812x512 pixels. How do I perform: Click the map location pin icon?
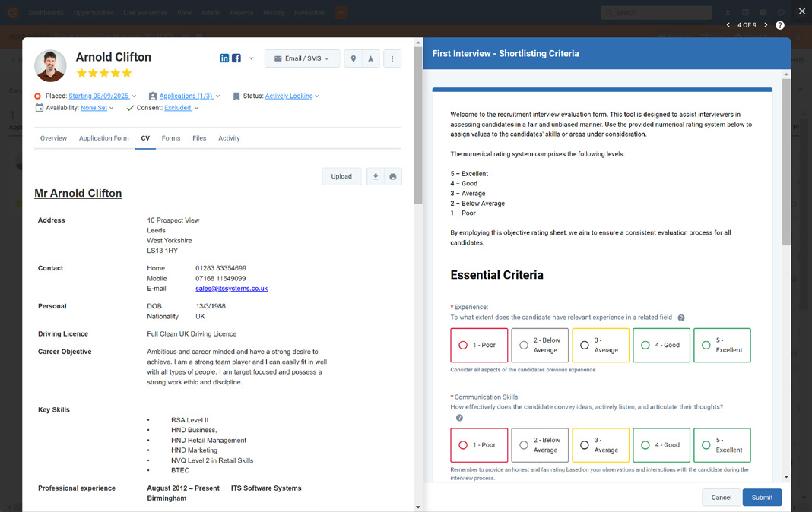coord(354,58)
